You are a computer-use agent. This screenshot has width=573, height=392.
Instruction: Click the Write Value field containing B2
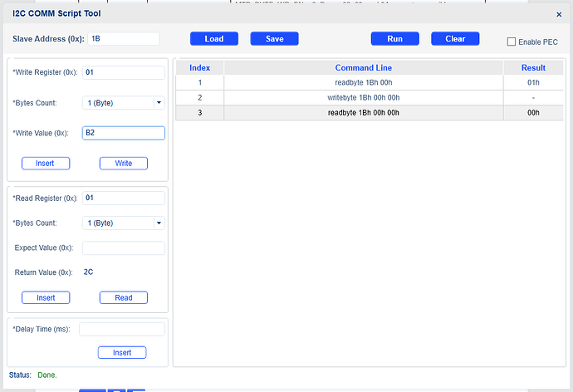123,133
